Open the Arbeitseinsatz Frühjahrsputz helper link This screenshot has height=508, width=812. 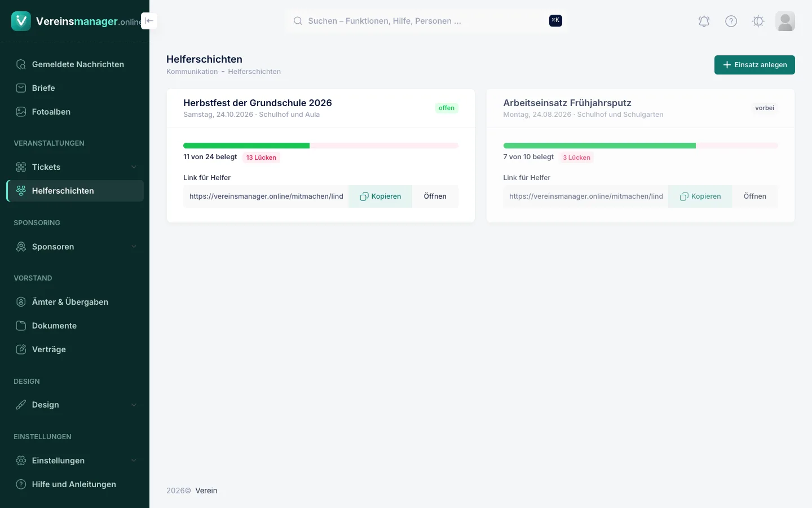[754, 196]
